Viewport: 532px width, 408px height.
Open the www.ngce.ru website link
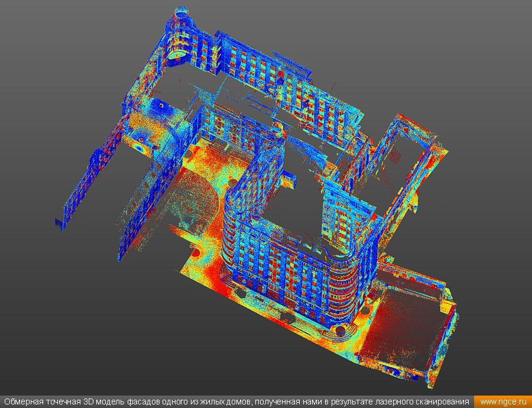(x=503, y=402)
